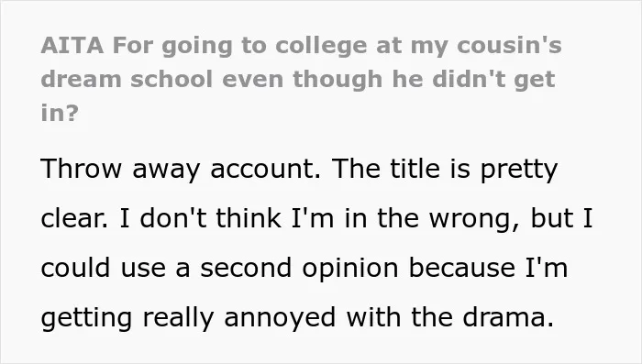Screen dimensions: 642x364
Task: Click the word "think" in the body
Action: [249, 218]
